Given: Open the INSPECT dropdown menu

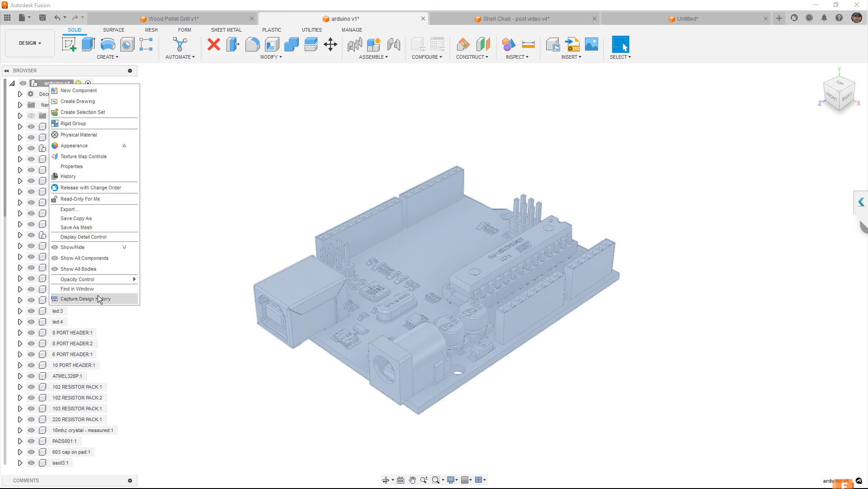Looking at the screenshot, I should pyautogui.click(x=517, y=57).
